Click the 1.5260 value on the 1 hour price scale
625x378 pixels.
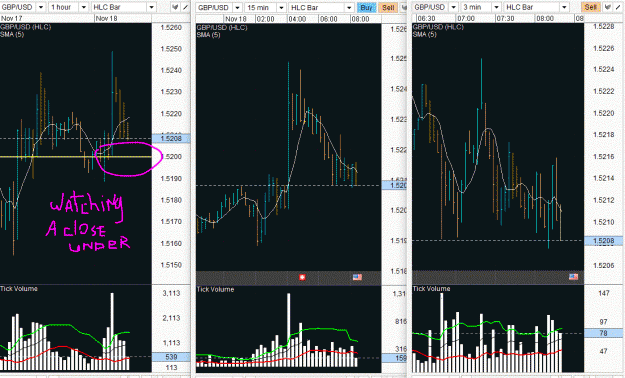point(171,28)
